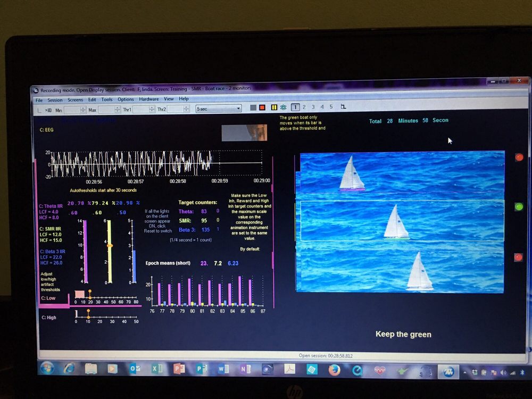Switch to screen 1 toggle button
This screenshot has width=532, height=399.
(295, 107)
